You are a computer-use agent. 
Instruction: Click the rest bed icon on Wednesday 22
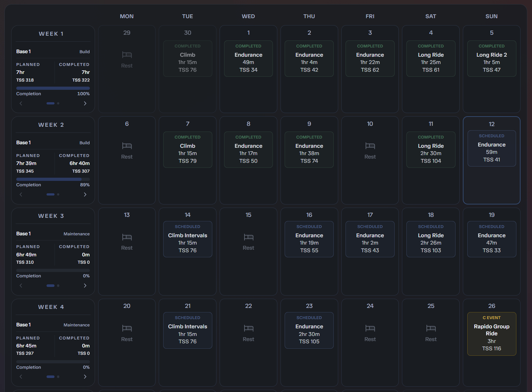[249, 328]
